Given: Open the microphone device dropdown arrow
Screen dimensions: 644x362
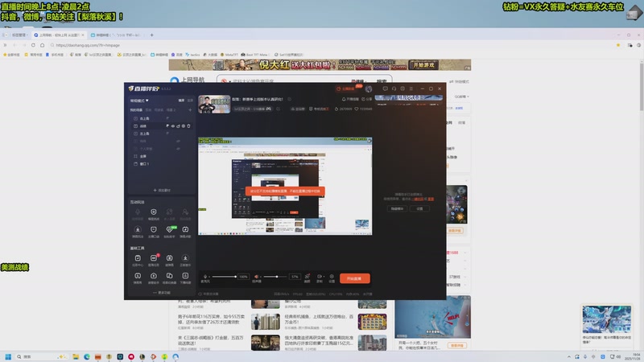Looking at the screenshot, I should click(209, 277).
